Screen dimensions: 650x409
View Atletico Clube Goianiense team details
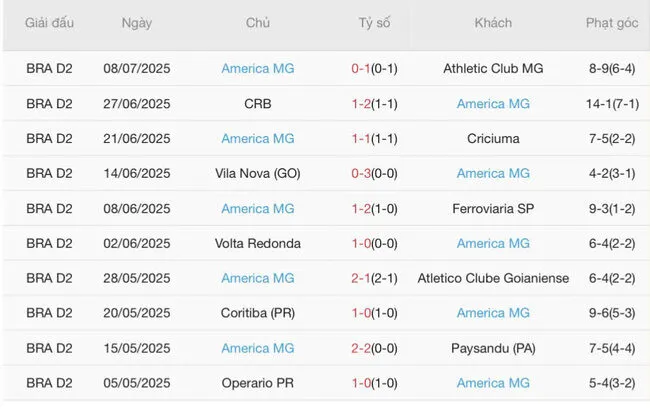click(492, 278)
